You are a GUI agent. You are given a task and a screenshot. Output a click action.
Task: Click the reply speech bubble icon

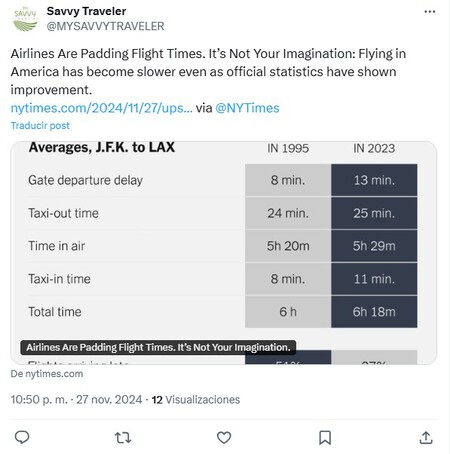point(22,437)
